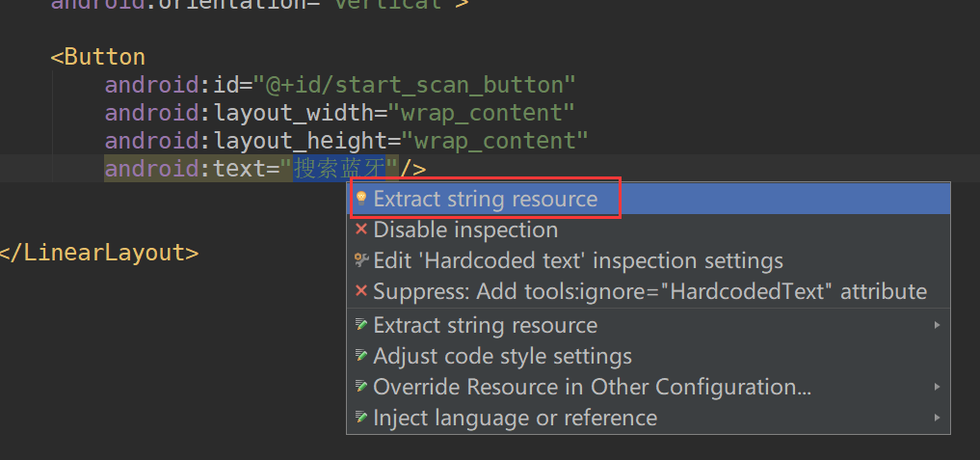Image resolution: width=980 pixels, height=460 pixels.
Task: Click the yellow lightbulb quick-fix icon
Action: tap(360, 199)
